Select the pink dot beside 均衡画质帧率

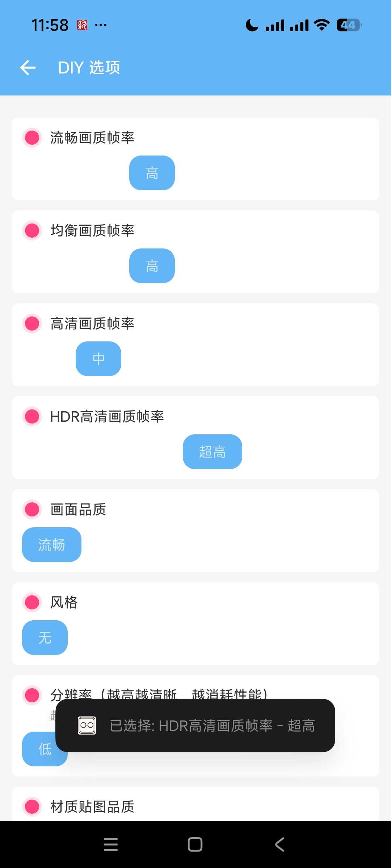[32, 230]
